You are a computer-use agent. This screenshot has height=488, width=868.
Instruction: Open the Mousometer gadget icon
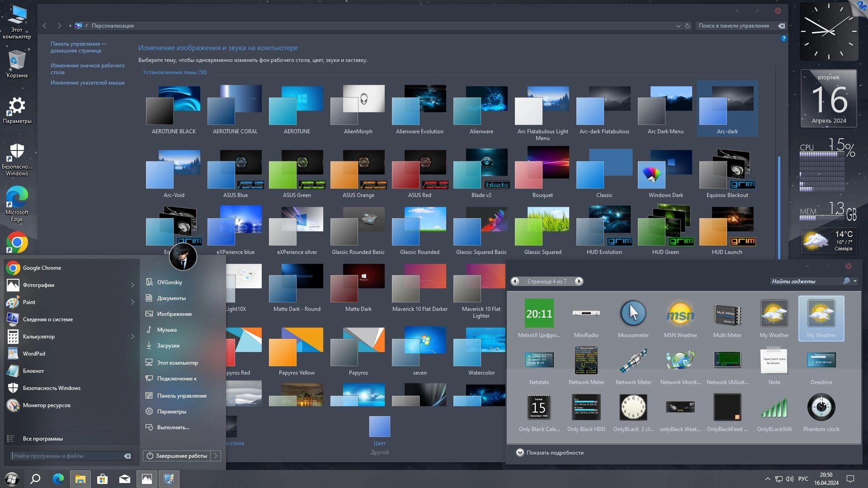tap(633, 314)
